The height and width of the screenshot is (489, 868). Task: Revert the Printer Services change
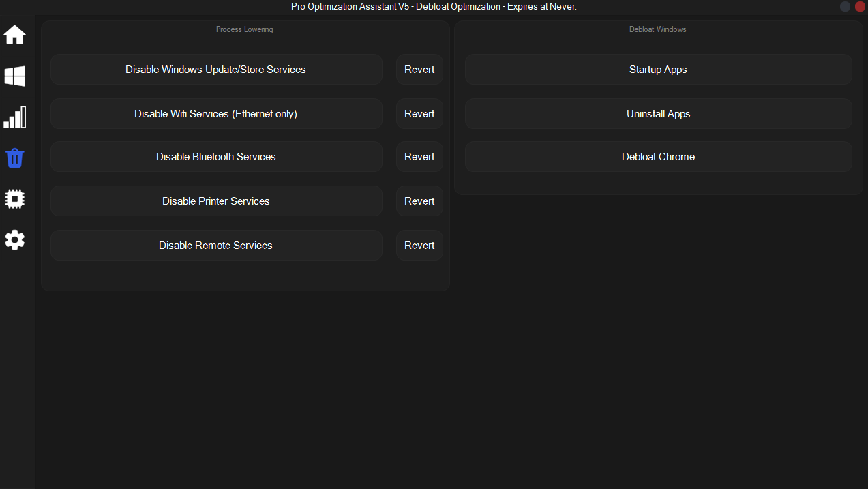(419, 201)
